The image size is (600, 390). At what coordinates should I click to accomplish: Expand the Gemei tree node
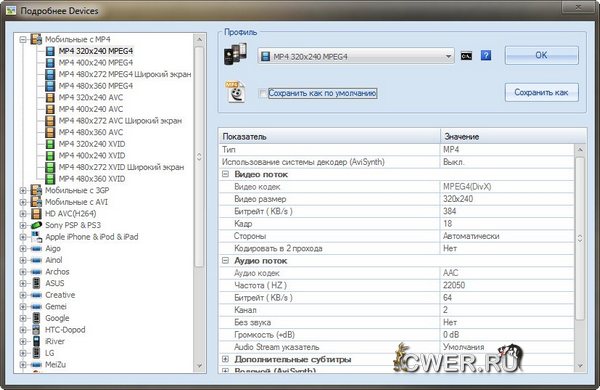tap(23, 307)
